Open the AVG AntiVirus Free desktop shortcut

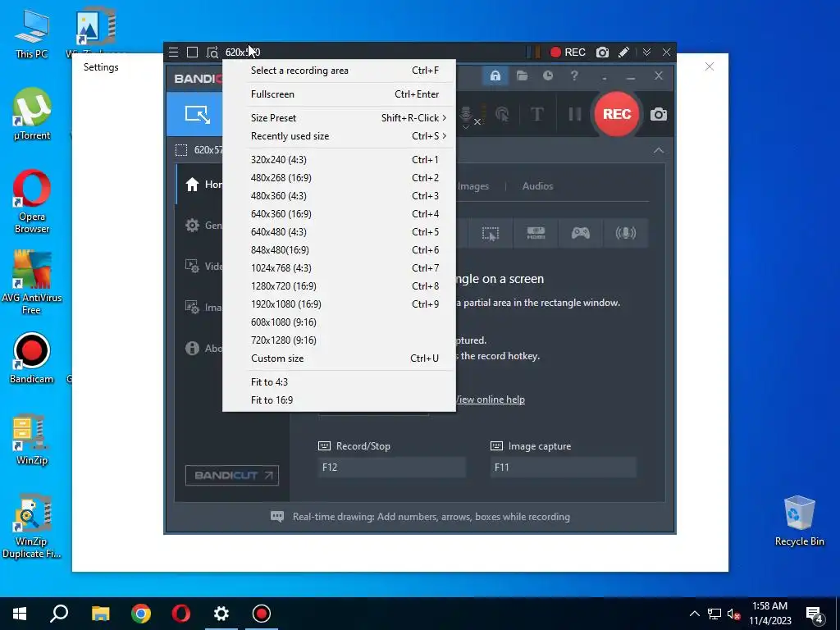[32, 282]
